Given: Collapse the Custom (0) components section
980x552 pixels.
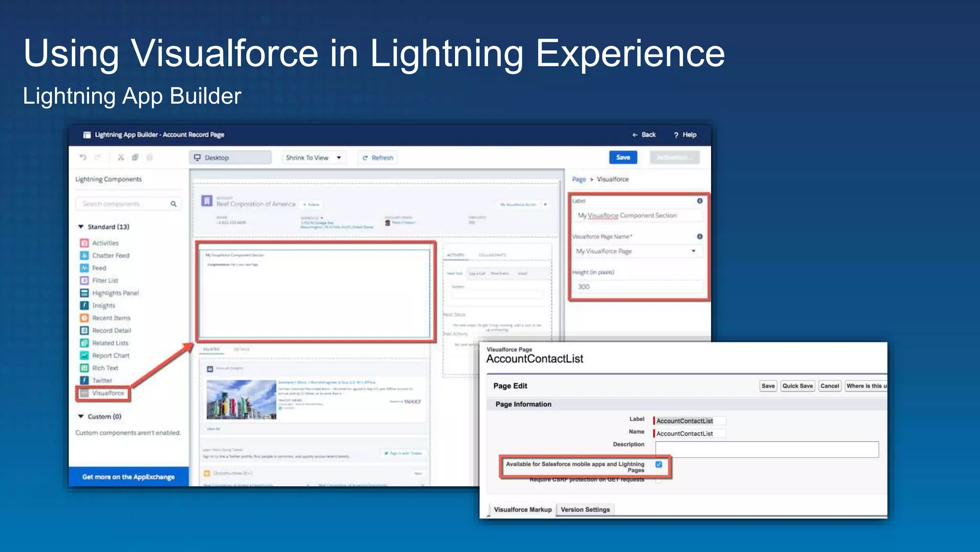Looking at the screenshot, I should [x=81, y=417].
